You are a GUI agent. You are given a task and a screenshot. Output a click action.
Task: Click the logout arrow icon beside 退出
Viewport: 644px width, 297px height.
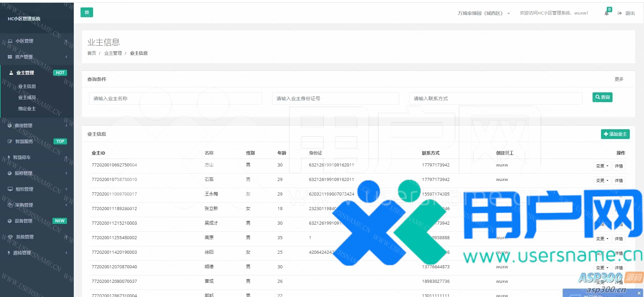(620, 13)
